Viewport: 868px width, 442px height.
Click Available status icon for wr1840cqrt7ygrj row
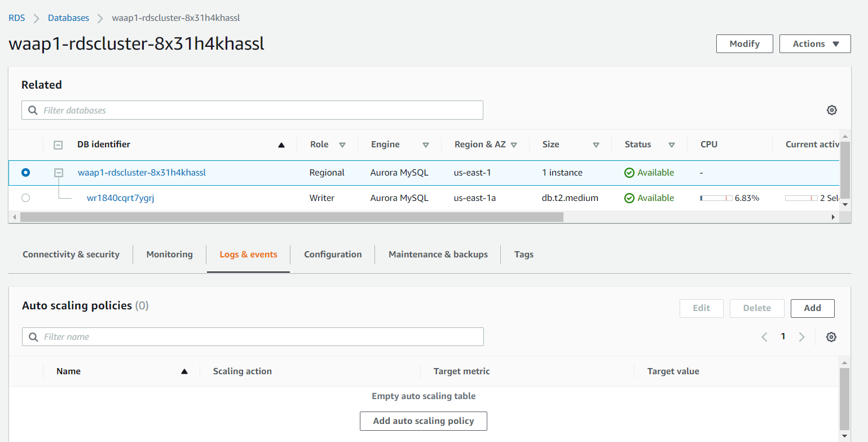pos(629,198)
